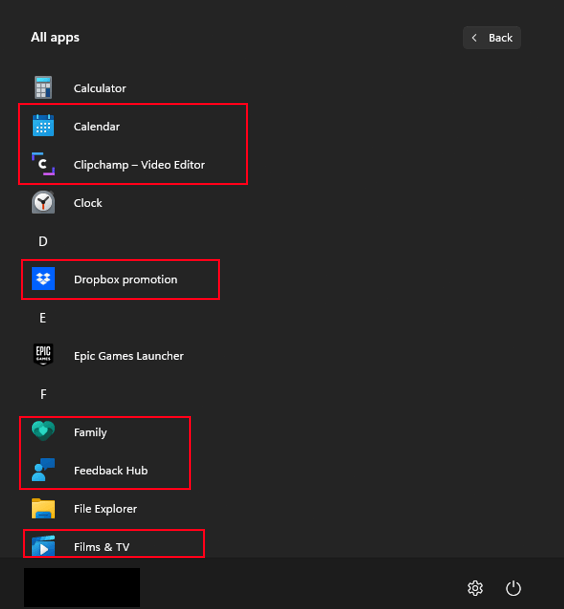Launch Films & TV icon
The width and height of the screenshot is (564, 609).
click(x=43, y=546)
